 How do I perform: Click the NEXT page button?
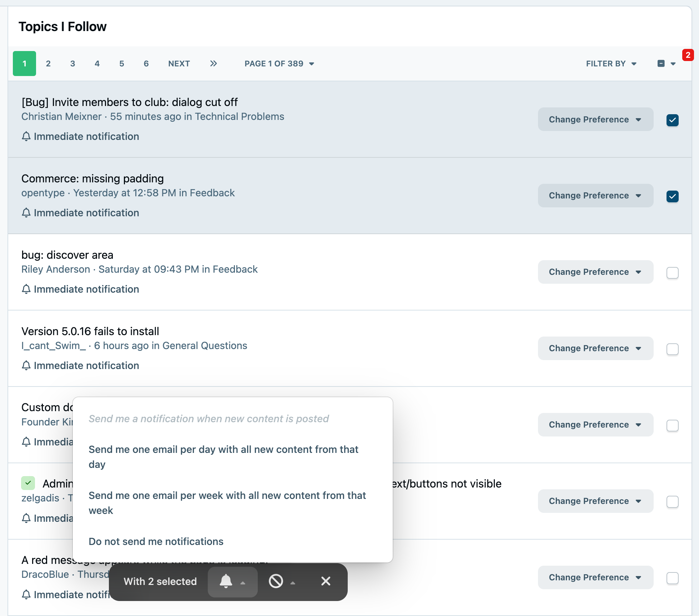179,64
